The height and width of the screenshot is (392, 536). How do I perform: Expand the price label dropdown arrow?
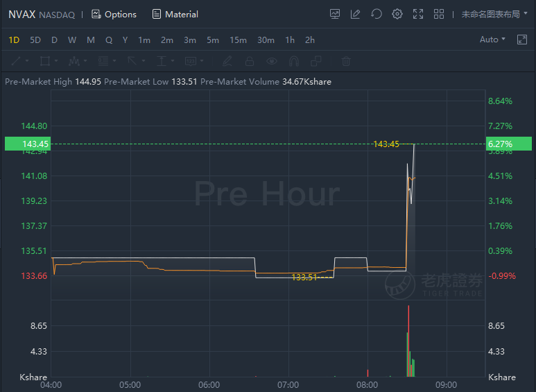pos(202,61)
